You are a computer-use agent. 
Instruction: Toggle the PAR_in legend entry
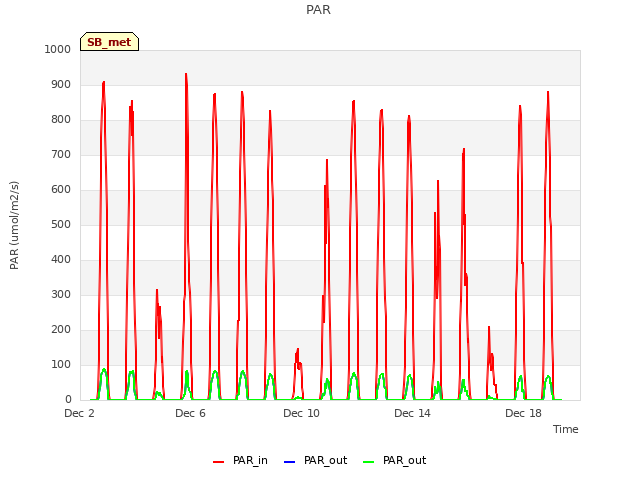point(240,461)
